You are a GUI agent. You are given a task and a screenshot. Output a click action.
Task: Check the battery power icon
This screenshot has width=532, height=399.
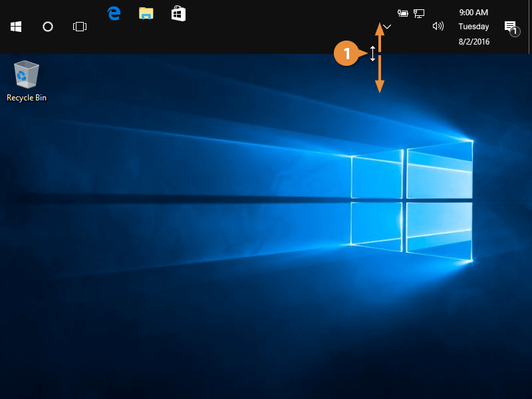coord(403,13)
